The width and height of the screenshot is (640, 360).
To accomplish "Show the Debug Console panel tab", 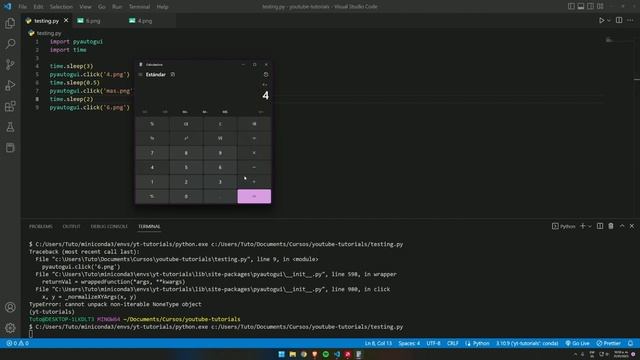I will click(x=109, y=227).
